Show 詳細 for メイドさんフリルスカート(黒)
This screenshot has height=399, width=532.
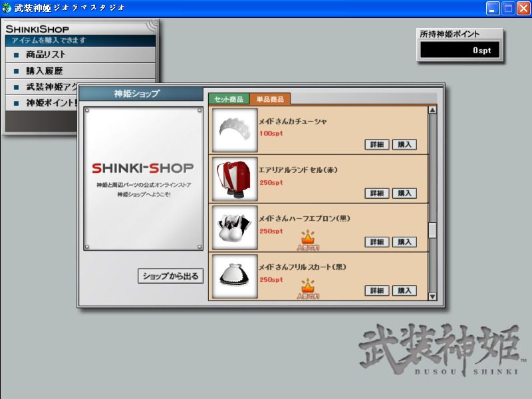pyautogui.click(x=377, y=291)
